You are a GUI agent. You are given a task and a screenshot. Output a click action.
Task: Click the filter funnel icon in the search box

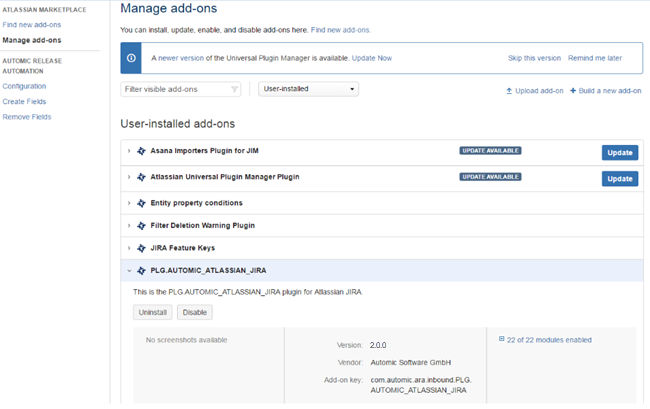tap(234, 89)
